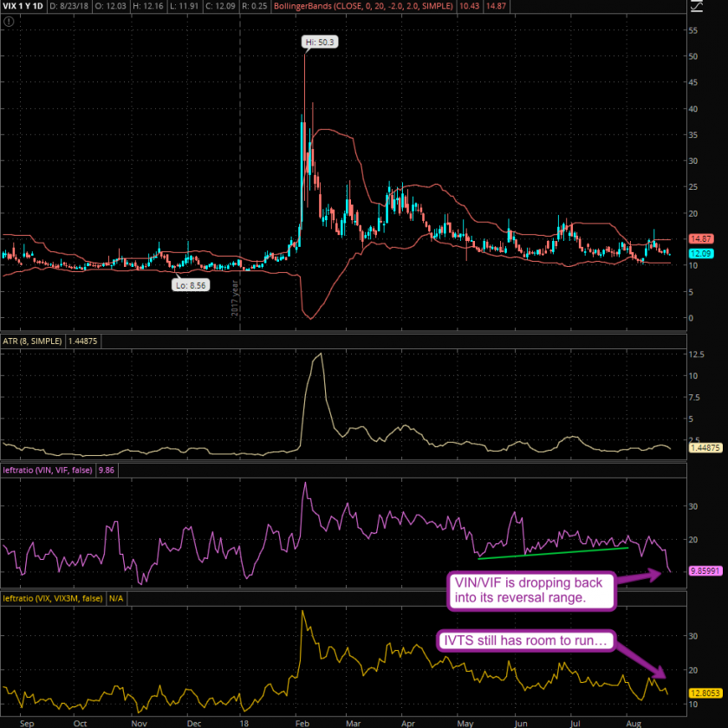The image size is (728, 728).
Task: Click the 12.09 last price tag
Action: (x=699, y=253)
